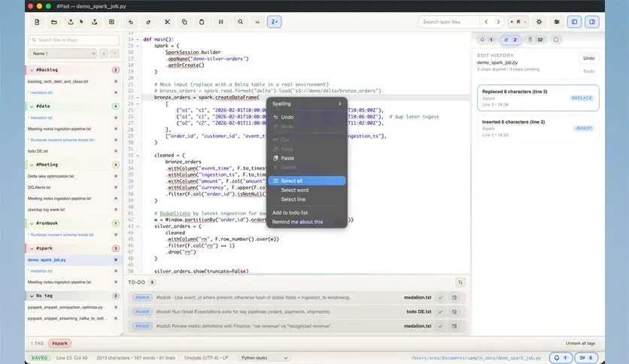Collapse the #Backlog tag group
The height and width of the screenshot is (364, 629).
32,70
